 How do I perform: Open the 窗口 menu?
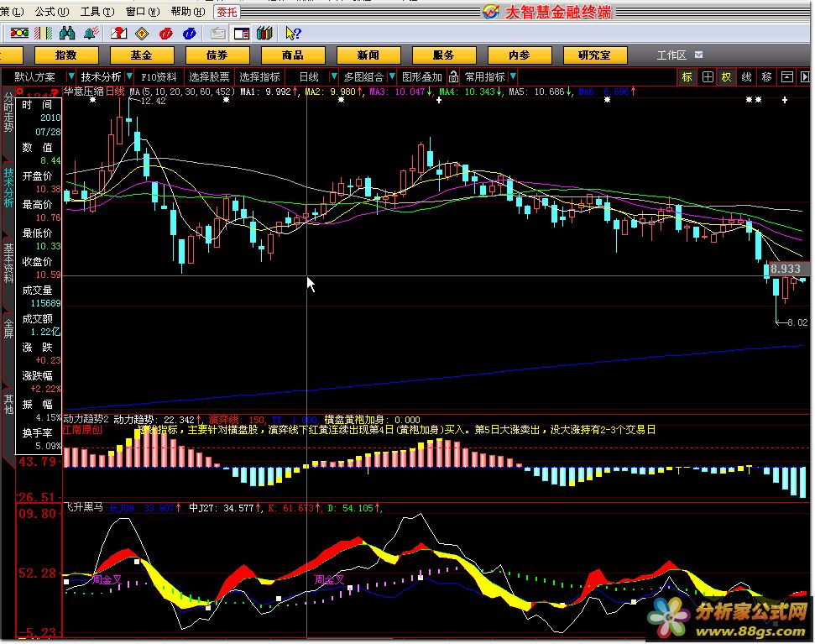coord(143,12)
